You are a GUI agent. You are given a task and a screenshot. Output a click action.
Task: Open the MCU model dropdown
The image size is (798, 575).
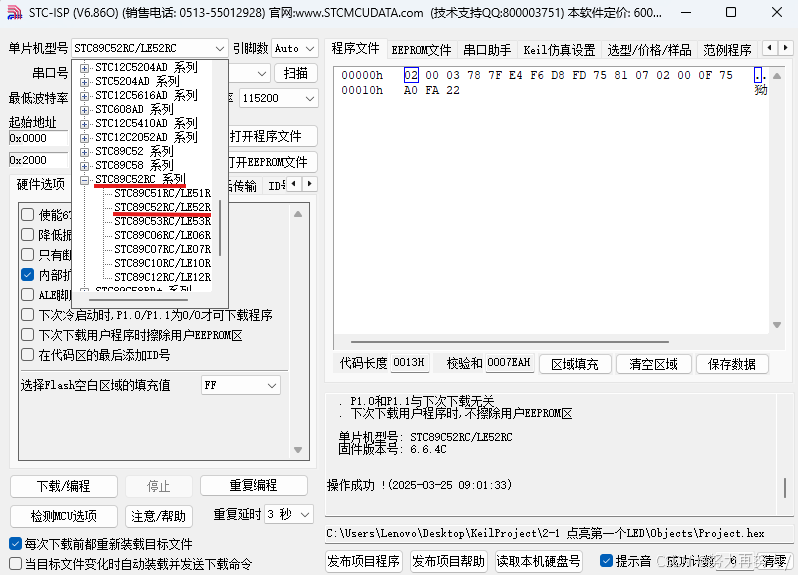pyautogui.click(x=219, y=49)
